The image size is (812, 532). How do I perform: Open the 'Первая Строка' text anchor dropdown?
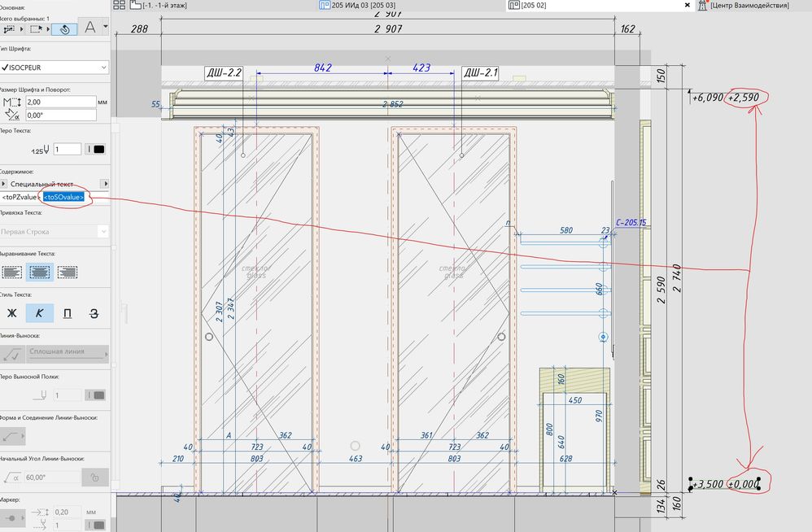point(55,231)
